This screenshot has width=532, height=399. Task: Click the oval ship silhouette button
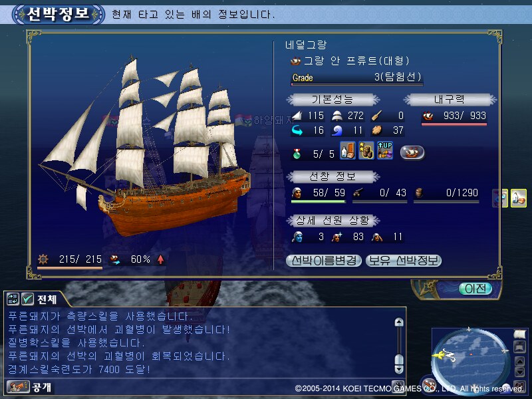[x=412, y=152]
